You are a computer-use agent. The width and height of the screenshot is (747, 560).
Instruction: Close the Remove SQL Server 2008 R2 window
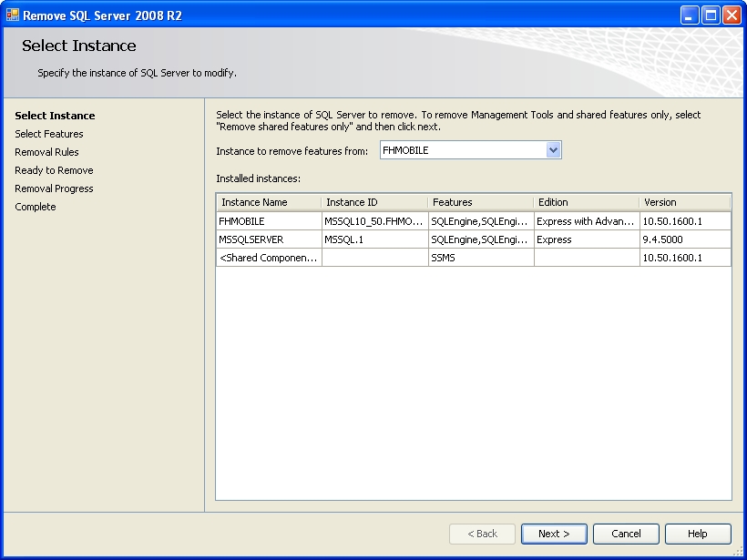coord(732,15)
